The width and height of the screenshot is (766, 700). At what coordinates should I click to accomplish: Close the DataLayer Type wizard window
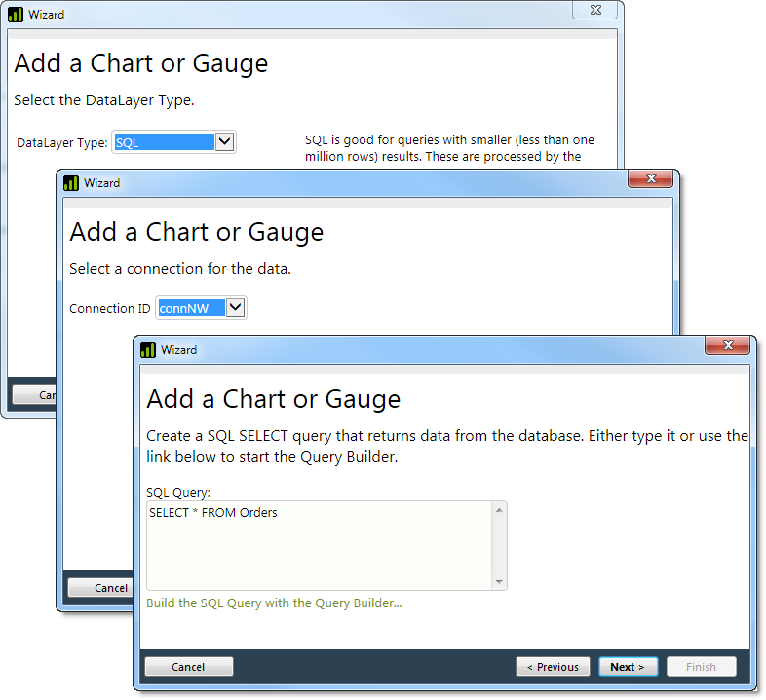tap(595, 10)
